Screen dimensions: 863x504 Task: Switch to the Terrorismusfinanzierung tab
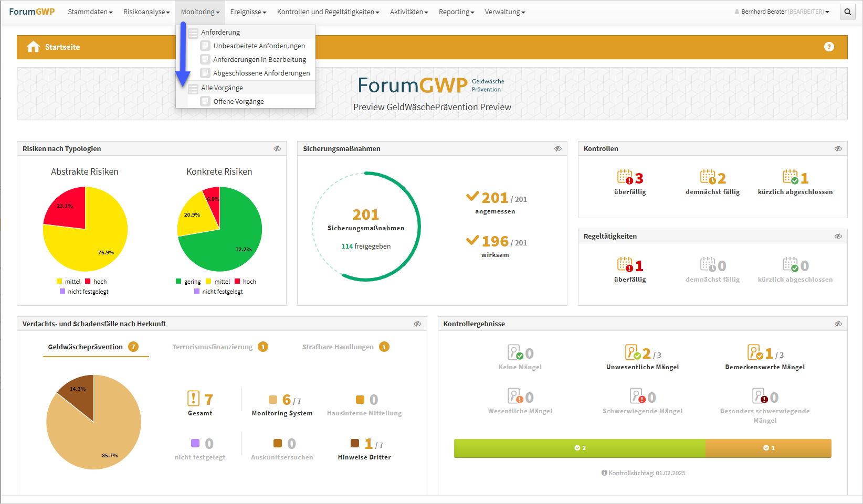click(213, 347)
